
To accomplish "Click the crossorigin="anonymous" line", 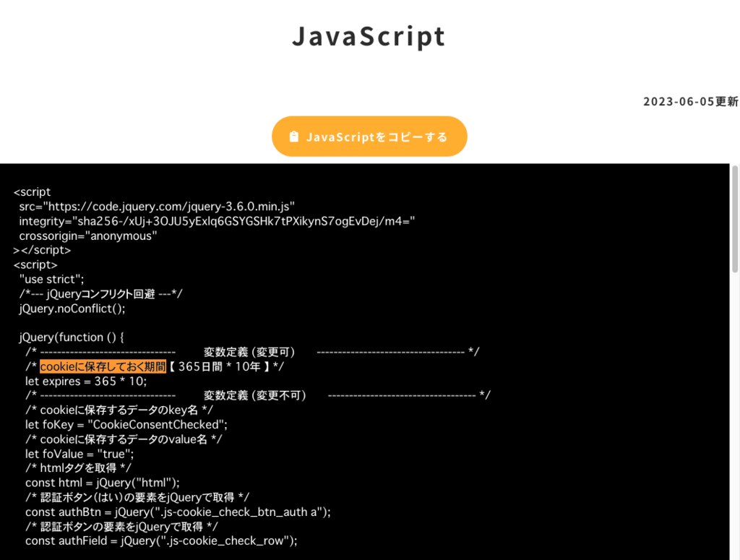I will coord(88,236).
